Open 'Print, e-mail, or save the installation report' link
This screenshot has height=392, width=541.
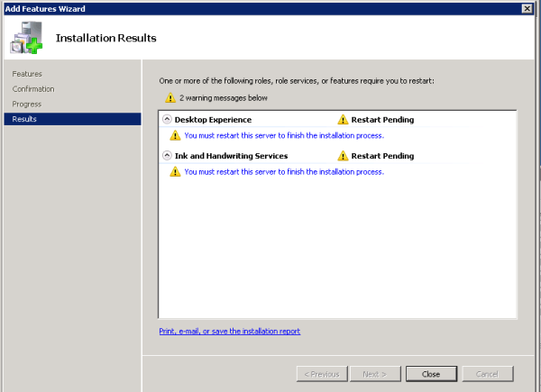coord(229,331)
